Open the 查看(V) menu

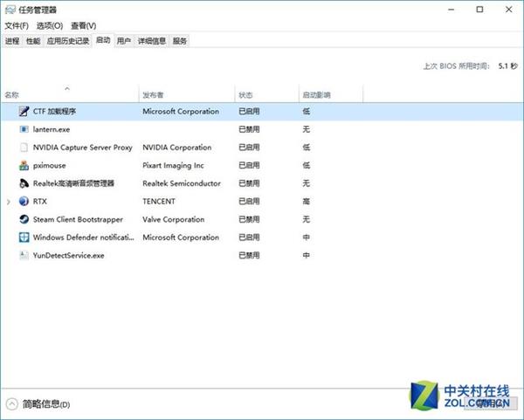83,25
